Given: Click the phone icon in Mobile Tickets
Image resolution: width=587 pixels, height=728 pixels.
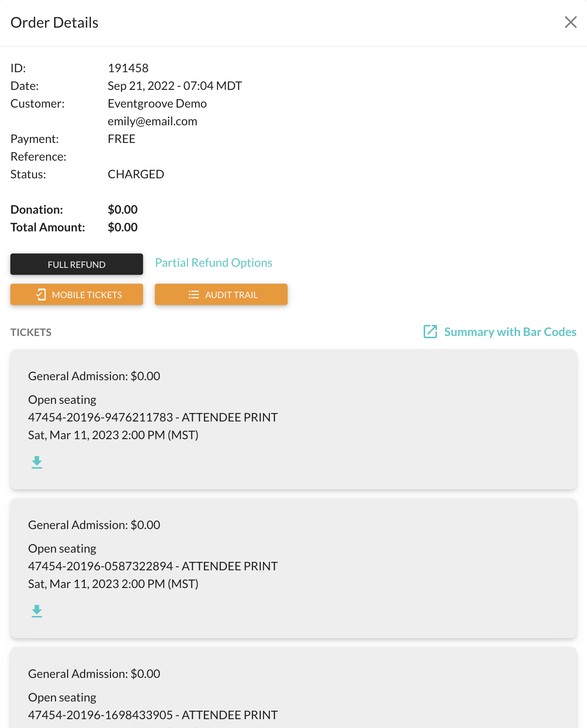Looking at the screenshot, I should [41, 295].
